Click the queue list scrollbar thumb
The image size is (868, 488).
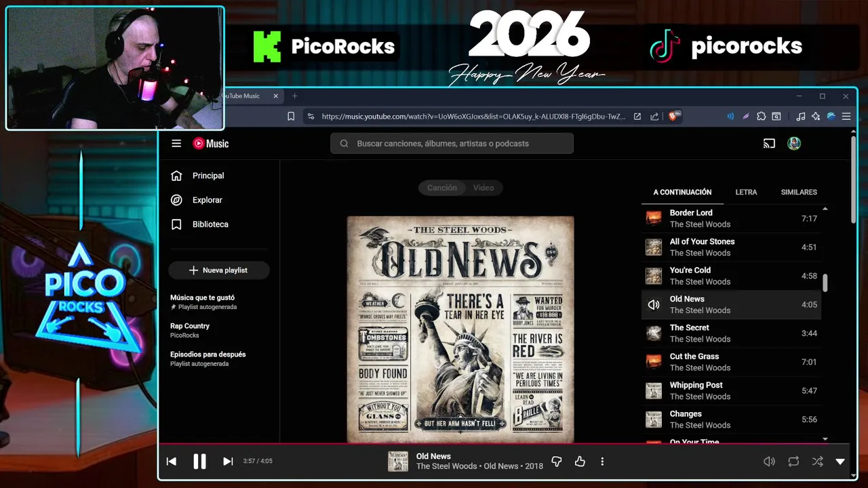[x=825, y=283]
